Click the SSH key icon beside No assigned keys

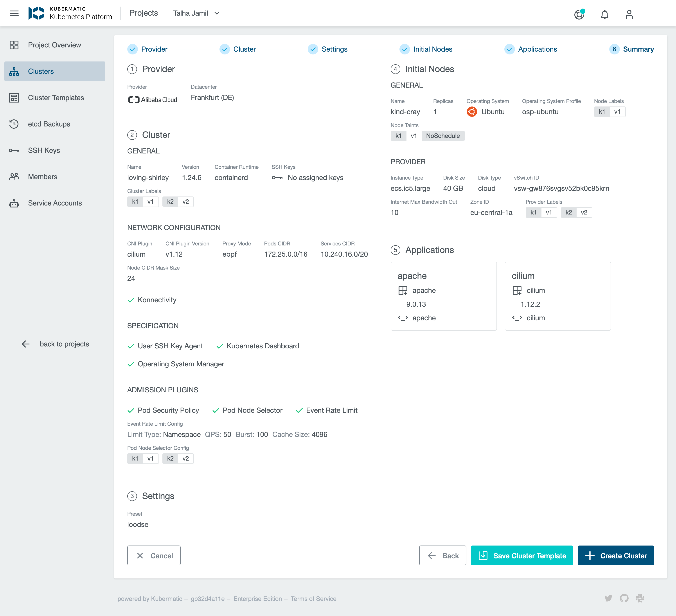[277, 178]
